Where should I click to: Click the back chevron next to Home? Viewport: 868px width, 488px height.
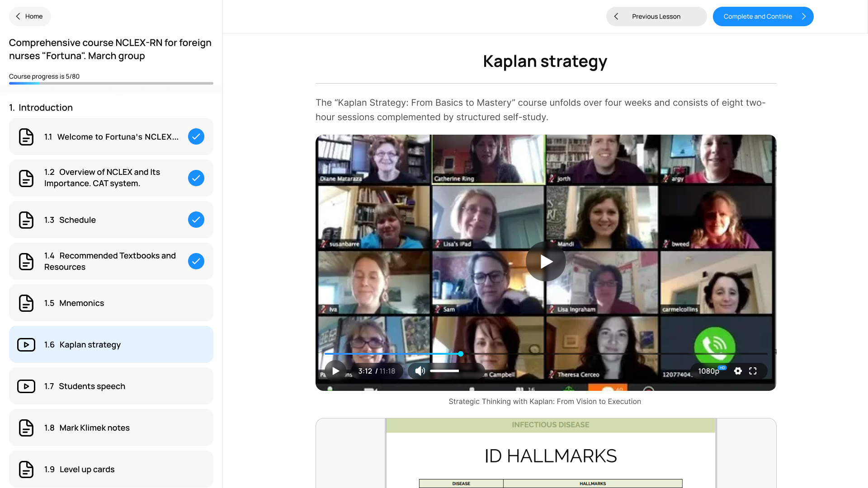click(x=18, y=16)
